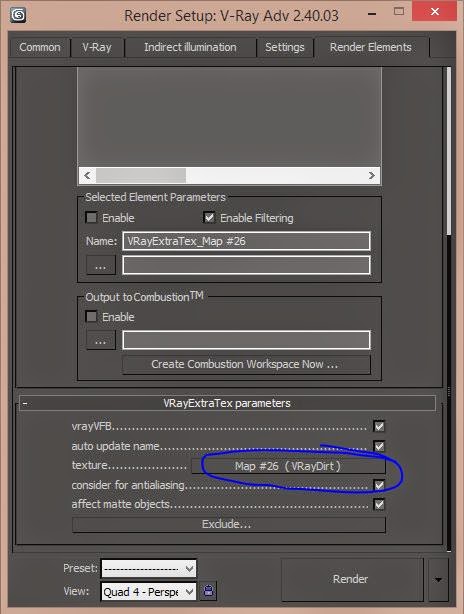
Task: Click the Name field with VRayExtraTex_Map #26
Action: coord(246,241)
